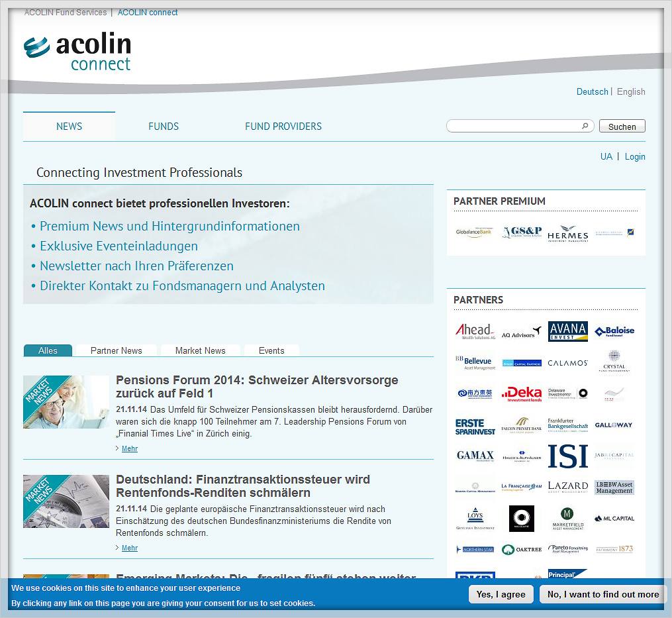The height and width of the screenshot is (618, 672).
Task: Select the Baloise Fund Invest logo
Action: (614, 330)
